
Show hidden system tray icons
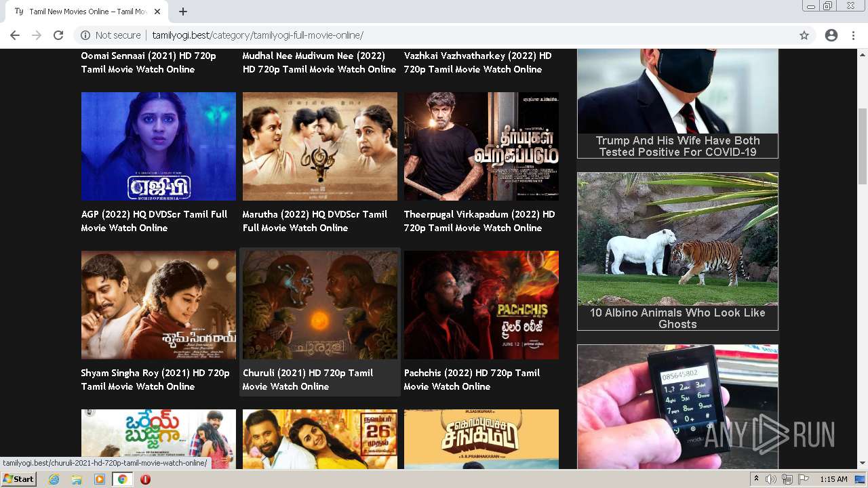point(757,479)
